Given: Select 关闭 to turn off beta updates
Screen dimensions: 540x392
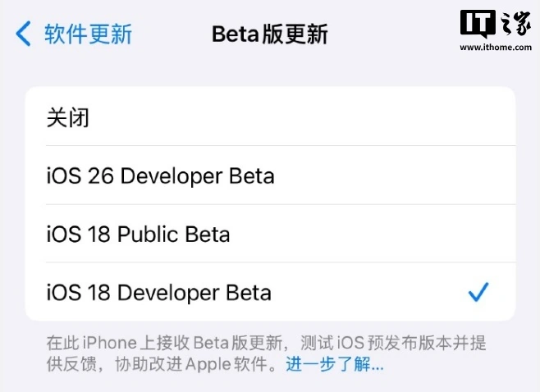Looking at the screenshot, I should point(68,117).
